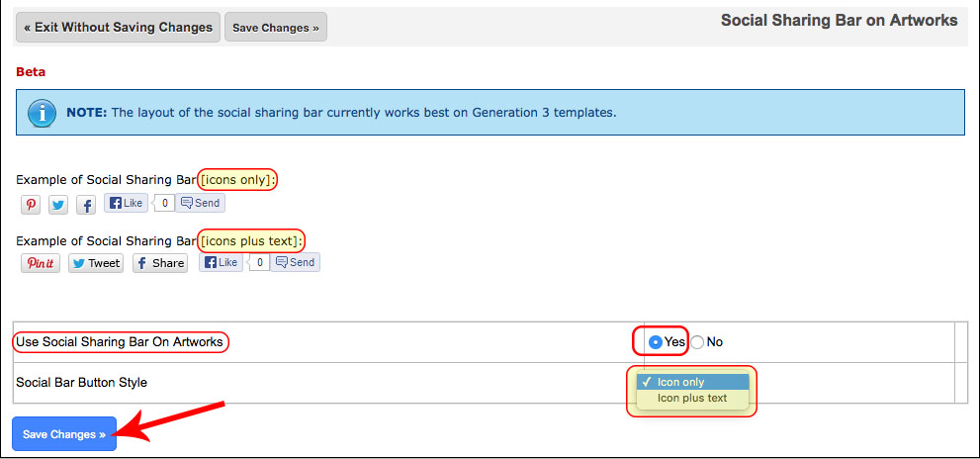This screenshot has width=980, height=459.
Task: Choose the Icon plus text option
Action: tap(692, 399)
